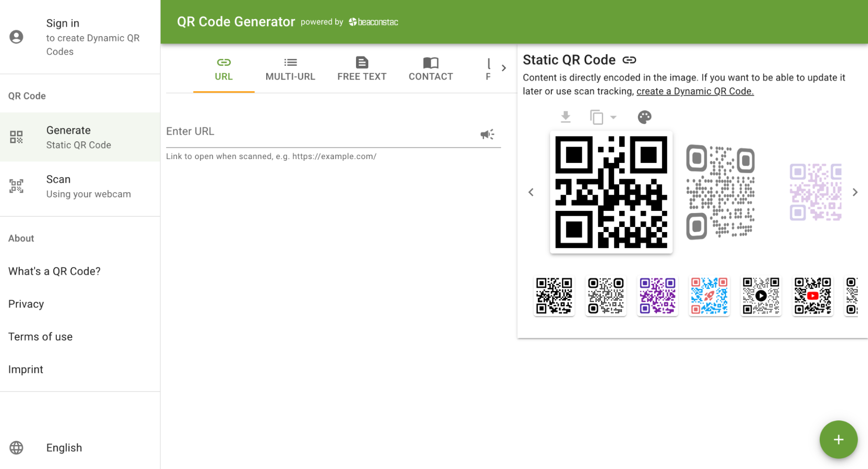Image resolution: width=868 pixels, height=469 pixels.
Task: Click the download QR code icon
Action: click(565, 116)
